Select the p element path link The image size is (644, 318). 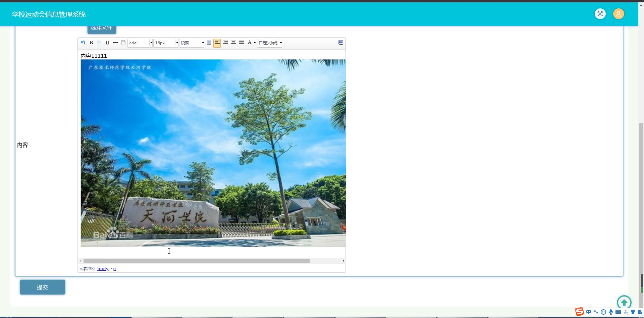[114, 269]
